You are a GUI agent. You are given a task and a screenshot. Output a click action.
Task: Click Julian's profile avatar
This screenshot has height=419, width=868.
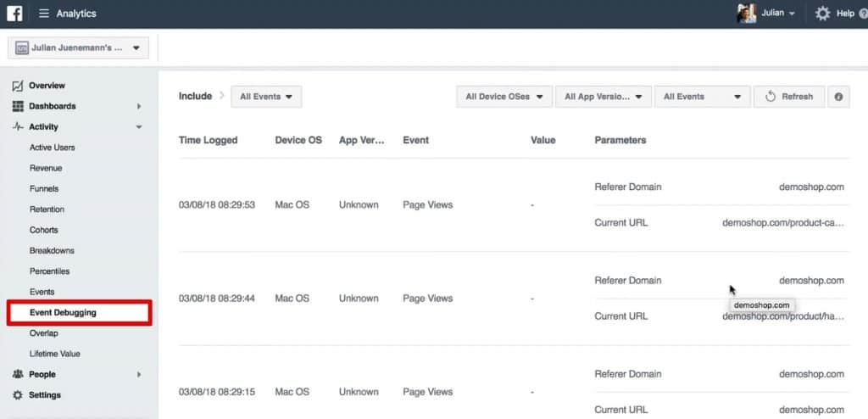point(746,14)
